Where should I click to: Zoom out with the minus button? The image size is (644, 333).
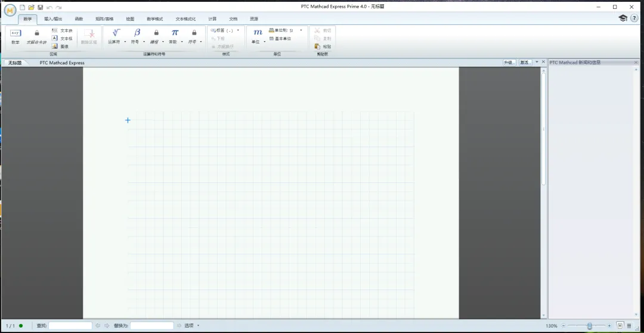(x=563, y=326)
